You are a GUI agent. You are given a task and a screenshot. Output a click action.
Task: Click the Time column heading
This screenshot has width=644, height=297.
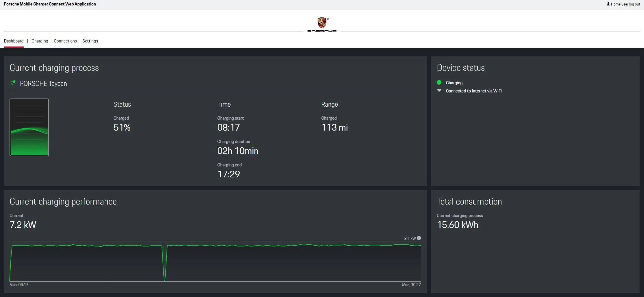pos(224,104)
